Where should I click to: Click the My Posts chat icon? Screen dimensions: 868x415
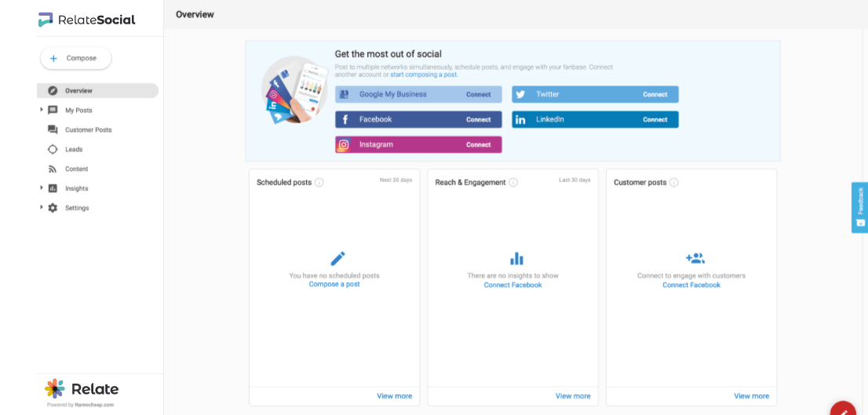coord(53,110)
